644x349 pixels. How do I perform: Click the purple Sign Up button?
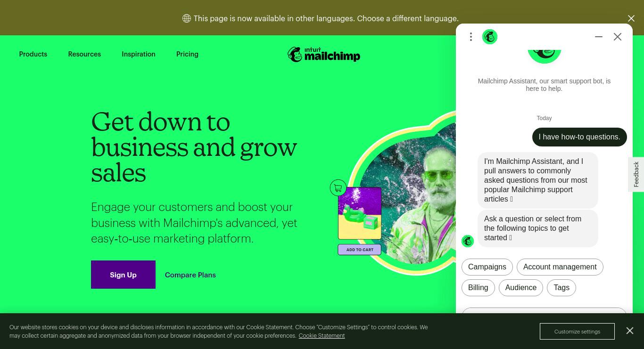click(123, 275)
